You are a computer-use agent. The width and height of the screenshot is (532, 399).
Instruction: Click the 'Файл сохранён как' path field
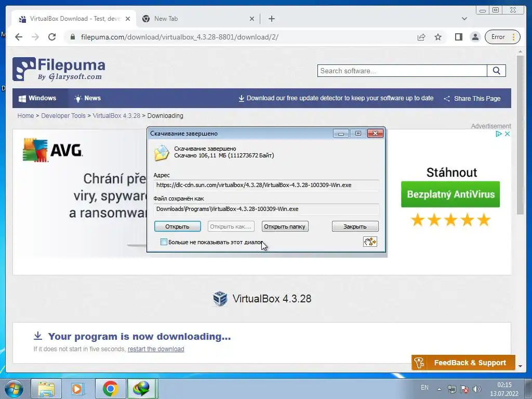(x=267, y=209)
